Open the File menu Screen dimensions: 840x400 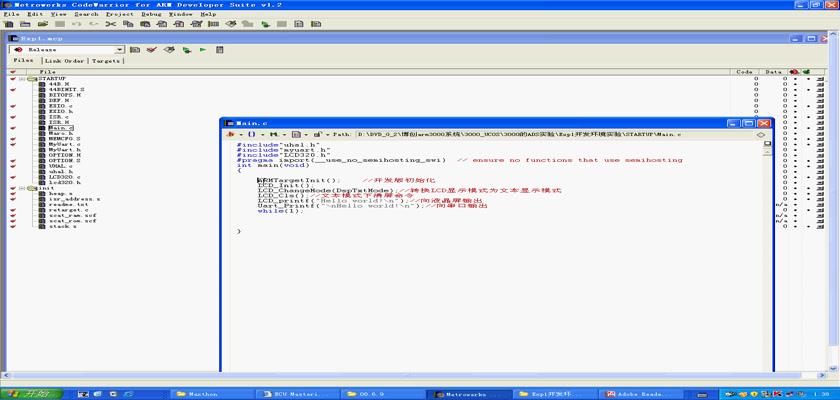click(x=11, y=14)
